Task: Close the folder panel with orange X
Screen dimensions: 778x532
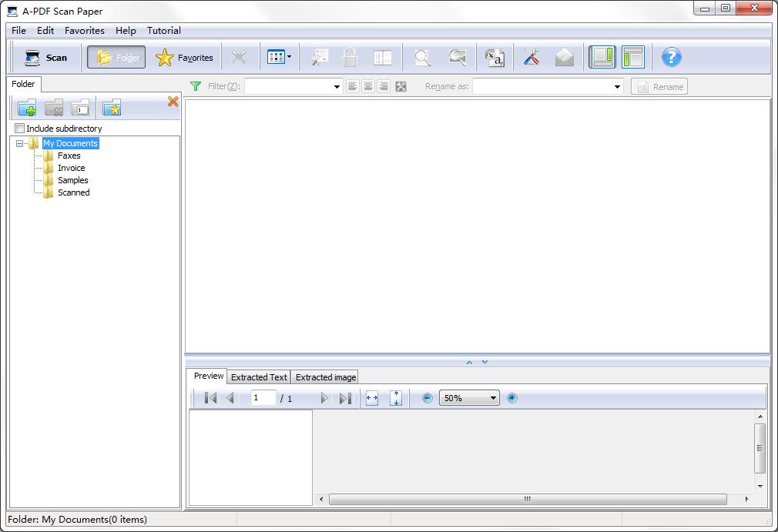Action: pyautogui.click(x=173, y=102)
